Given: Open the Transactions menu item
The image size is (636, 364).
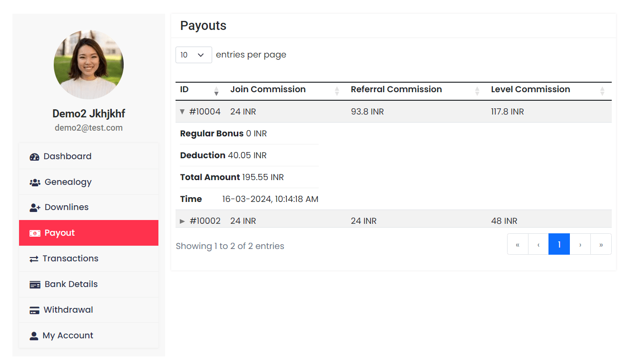Looking at the screenshot, I should coord(70,258).
